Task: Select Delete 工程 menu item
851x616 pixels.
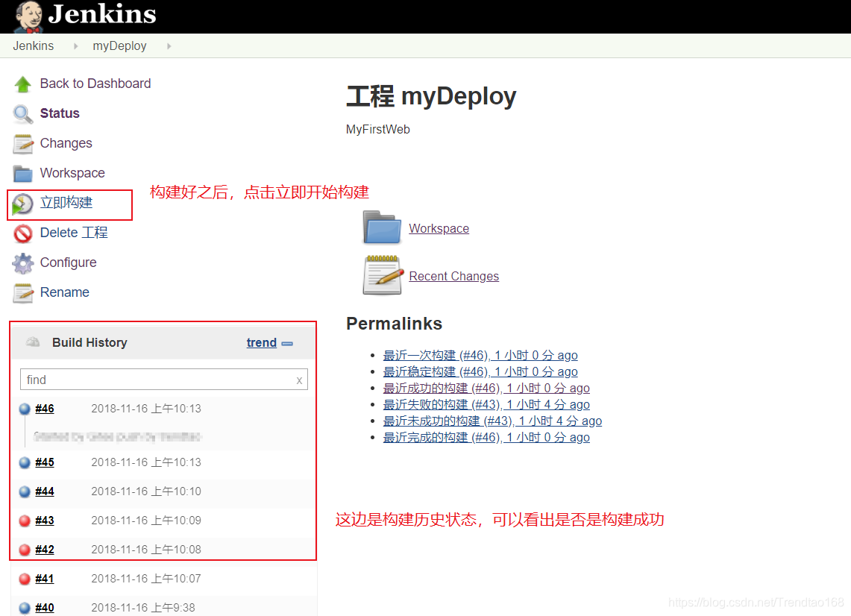Action: [74, 233]
